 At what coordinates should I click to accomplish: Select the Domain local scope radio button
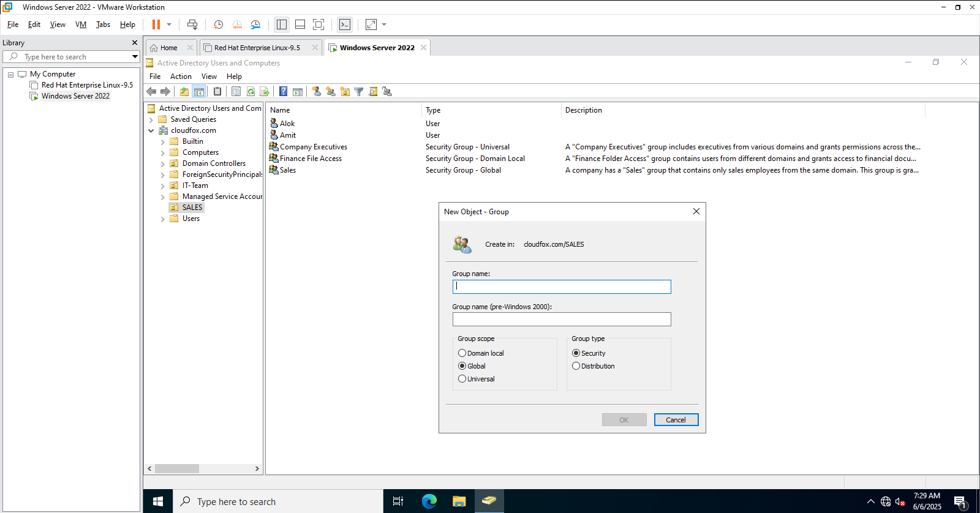pyautogui.click(x=462, y=353)
